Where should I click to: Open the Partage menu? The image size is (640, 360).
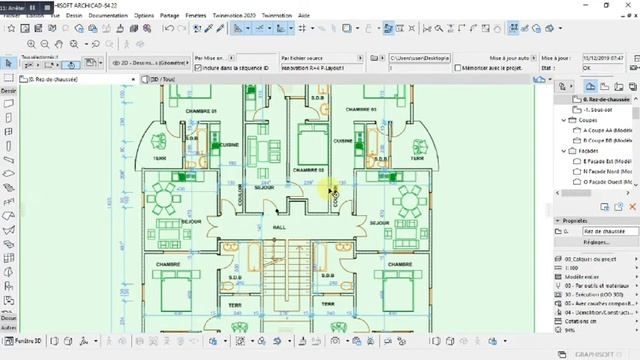point(169,16)
